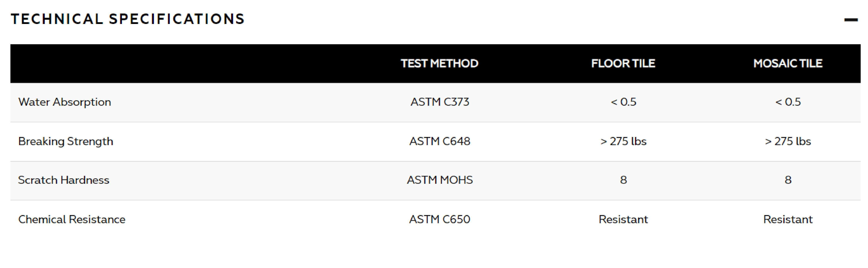Click Mosaic Tile breaking strength value
The height and width of the screenshot is (268, 868).
click(788, 141)
